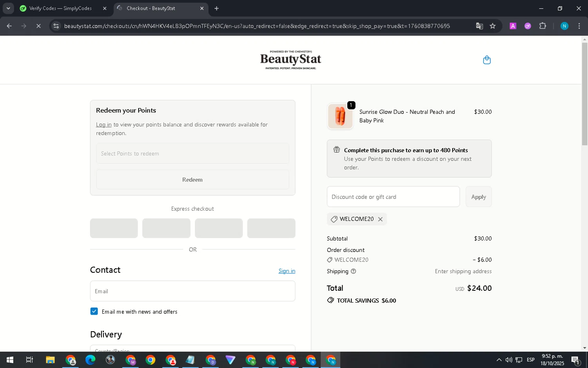Open the plain Chrome taskbar icon without badge
Viewport: 588px width, 368px height.
150,360
